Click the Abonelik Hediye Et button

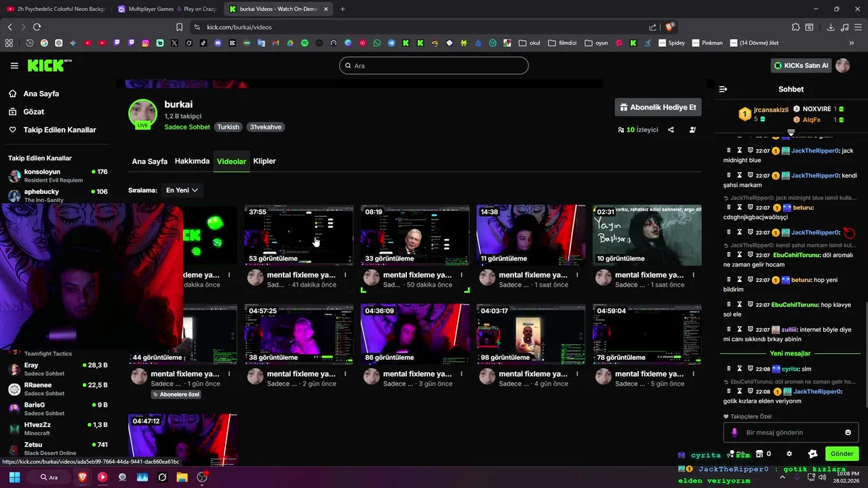[658, 107]
